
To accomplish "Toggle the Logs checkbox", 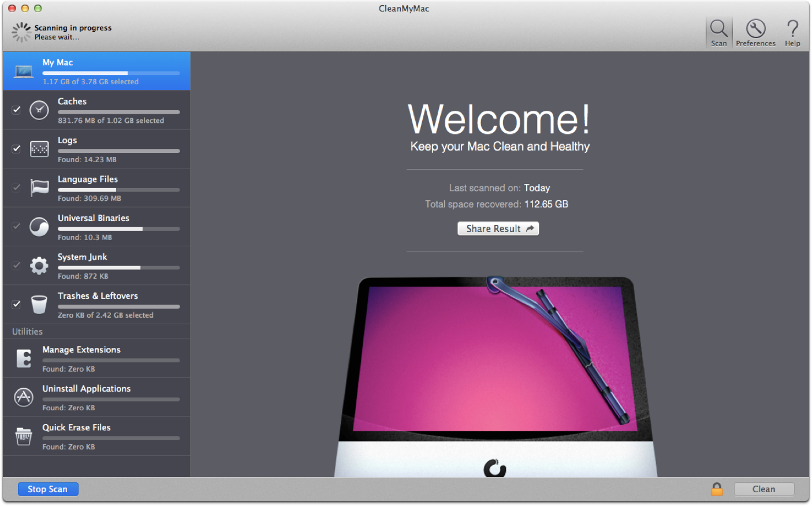I will 16,149.
